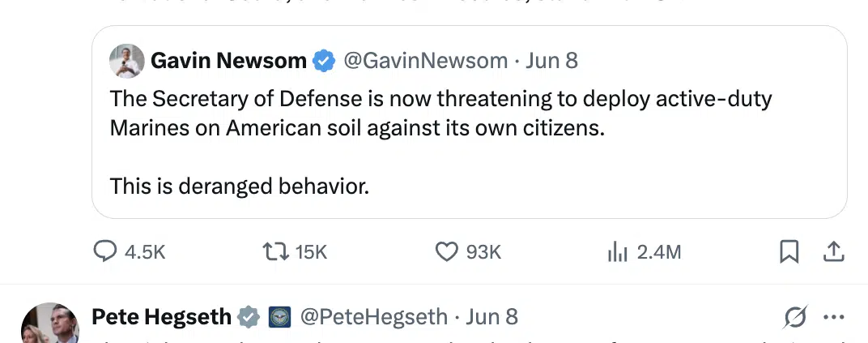This screenshot has height=343, width=868.
Task: Open Pete Hegseth's profile picture
Action: (x=49, y=324)
